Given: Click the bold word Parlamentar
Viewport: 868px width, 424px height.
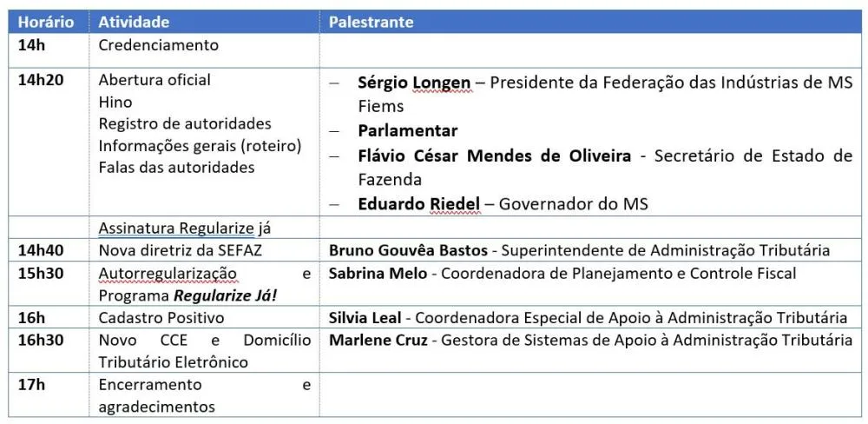Looking at the screenshot, I should coord(407,130).
